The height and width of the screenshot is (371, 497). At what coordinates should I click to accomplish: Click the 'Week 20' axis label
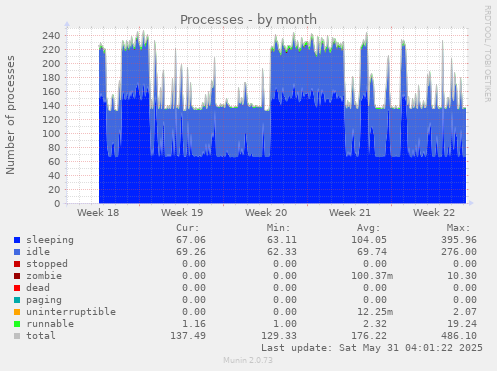click(266, 213)
